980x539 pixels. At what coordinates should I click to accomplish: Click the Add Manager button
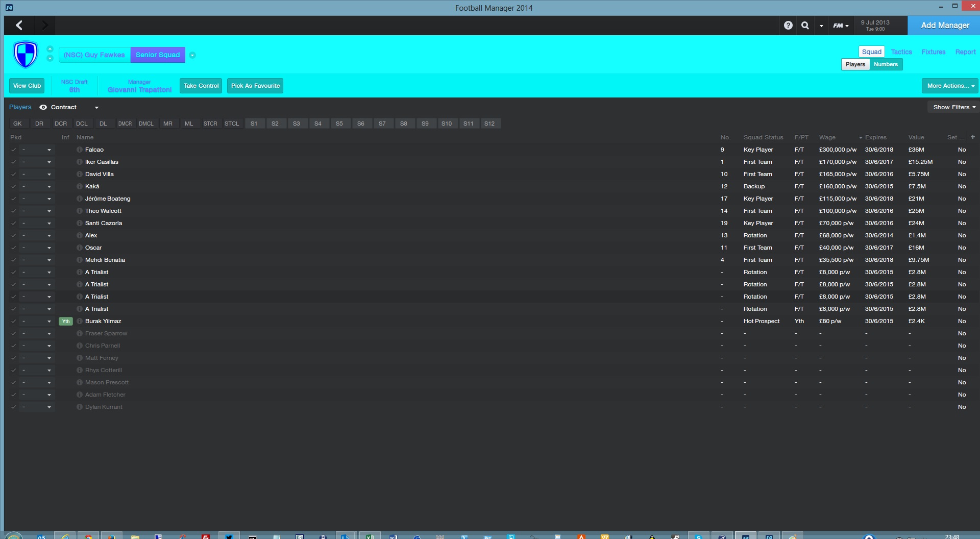coord(945,25)
